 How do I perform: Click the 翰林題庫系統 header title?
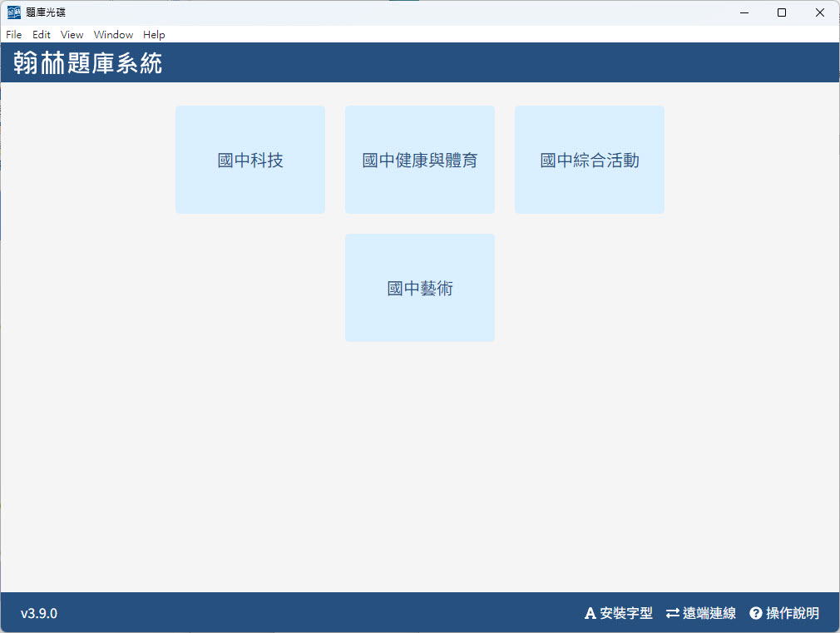click(88, 62)
